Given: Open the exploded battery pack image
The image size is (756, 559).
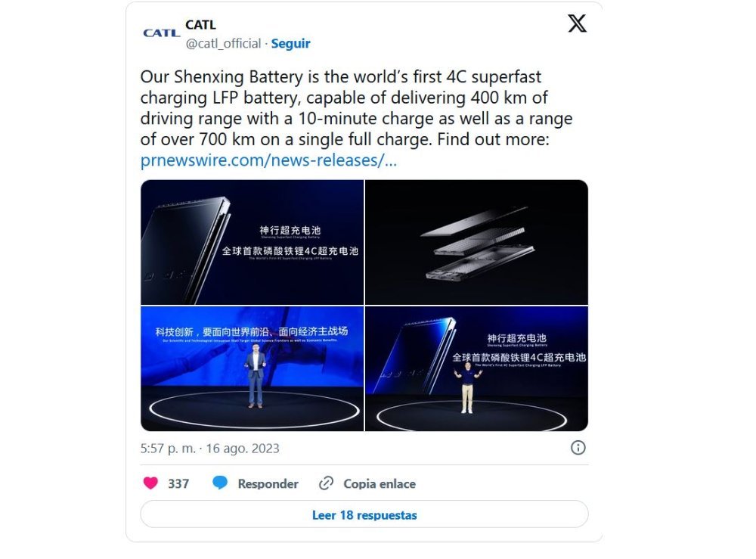Looking at the screenshot, I should [476, 242].
